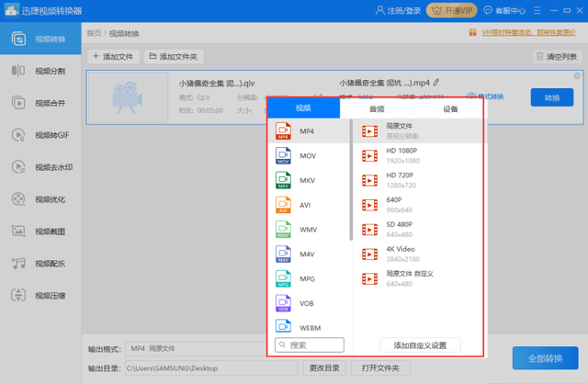Click the 更改目录 button
The width and height of the screenshot is (588, 384).
pos(325,367)
